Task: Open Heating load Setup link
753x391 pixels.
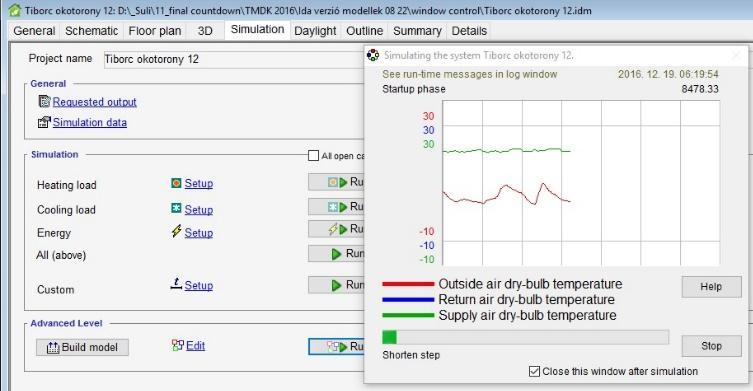Action: (199, 183)
